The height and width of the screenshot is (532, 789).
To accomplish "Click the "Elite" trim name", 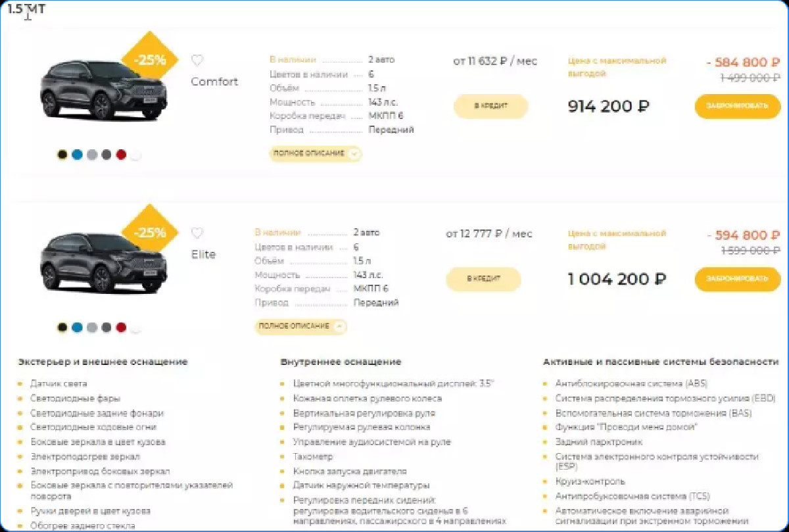I will point(203,254).
